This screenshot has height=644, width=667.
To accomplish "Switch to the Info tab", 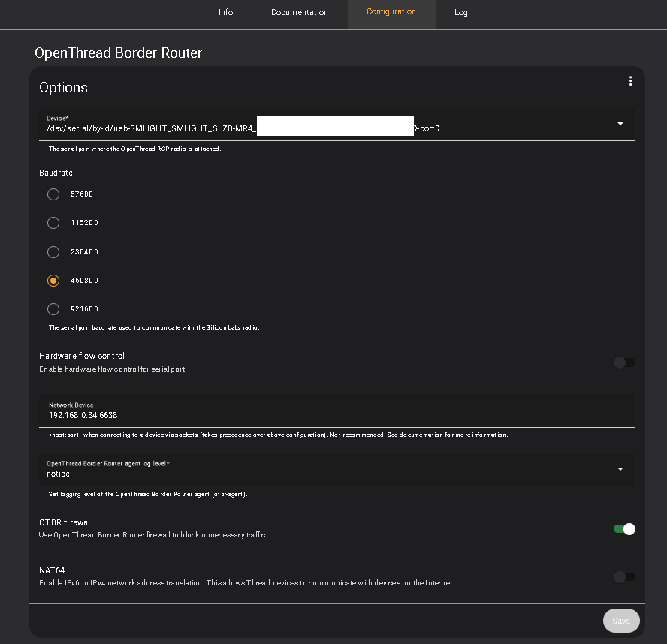I will pyautogui.click(x=225, y=13).
